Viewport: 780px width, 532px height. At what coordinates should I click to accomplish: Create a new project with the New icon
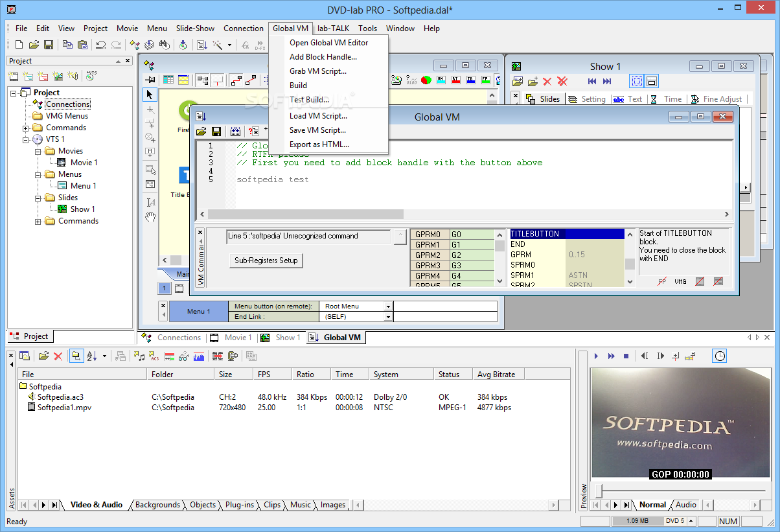pyautogui.click(x=19, y=45)
